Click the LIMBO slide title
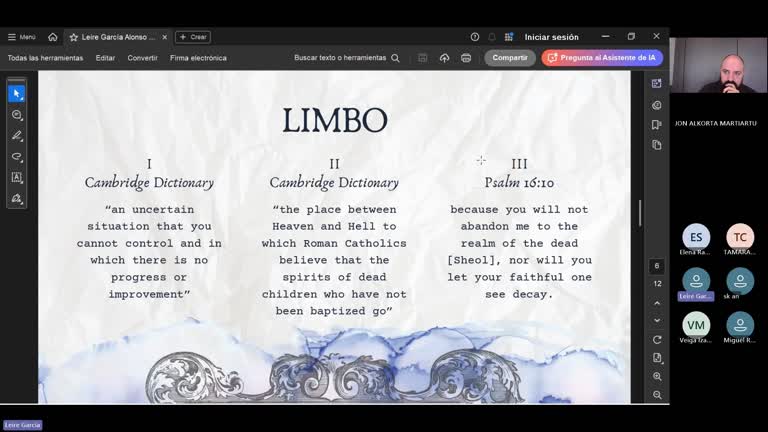The image size is (768, 432). click(335, 120)
